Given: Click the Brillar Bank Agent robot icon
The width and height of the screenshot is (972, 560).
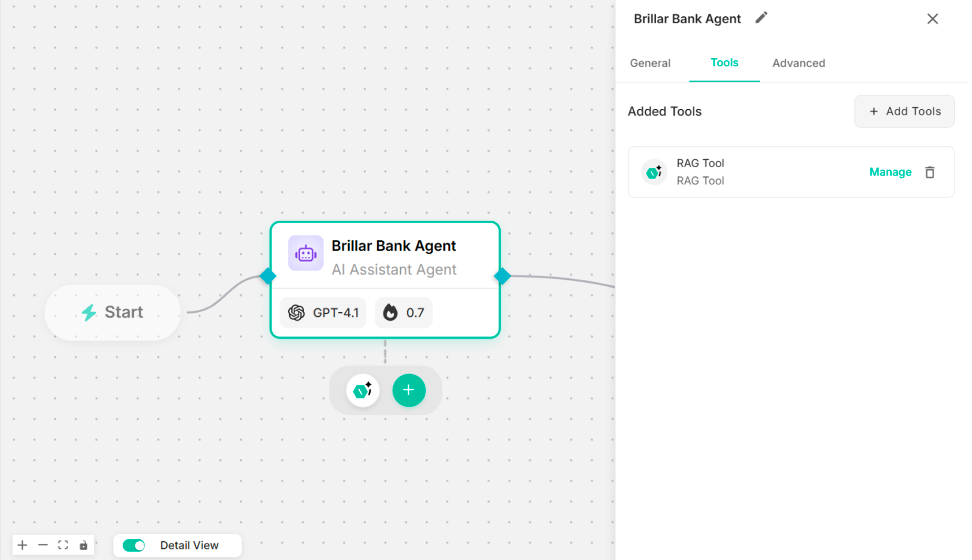Looking at the screenshot, I should [306, 253].
